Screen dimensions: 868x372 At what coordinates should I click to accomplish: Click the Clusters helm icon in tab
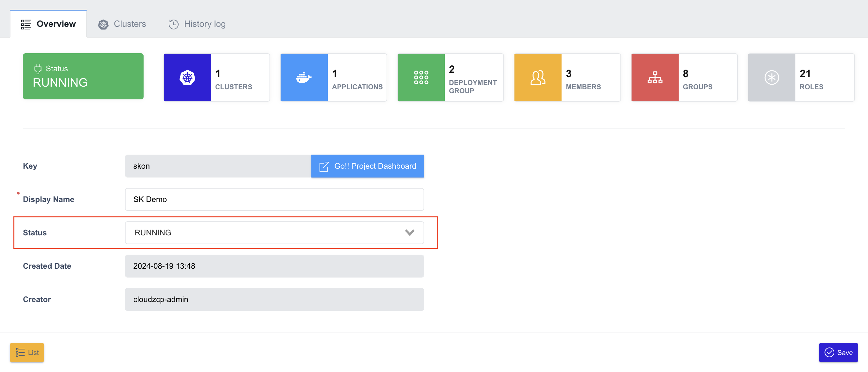tap(103, 24)
